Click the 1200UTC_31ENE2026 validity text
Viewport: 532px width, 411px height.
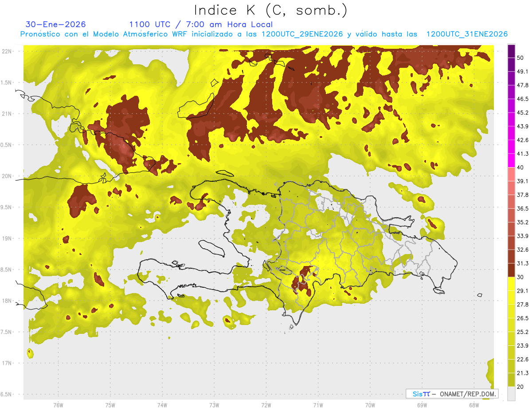point(467,34)
